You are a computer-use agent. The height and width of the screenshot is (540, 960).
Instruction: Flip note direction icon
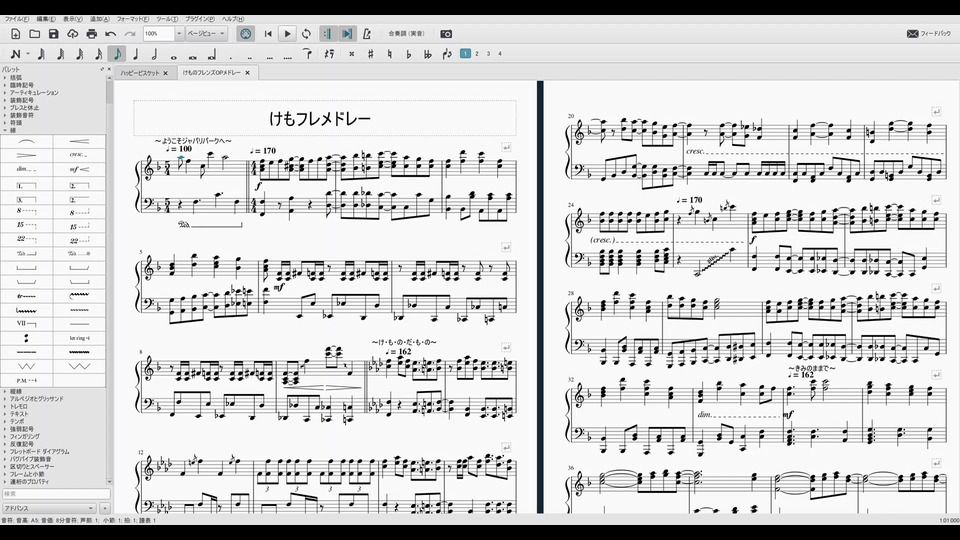[x=447, y=54]
